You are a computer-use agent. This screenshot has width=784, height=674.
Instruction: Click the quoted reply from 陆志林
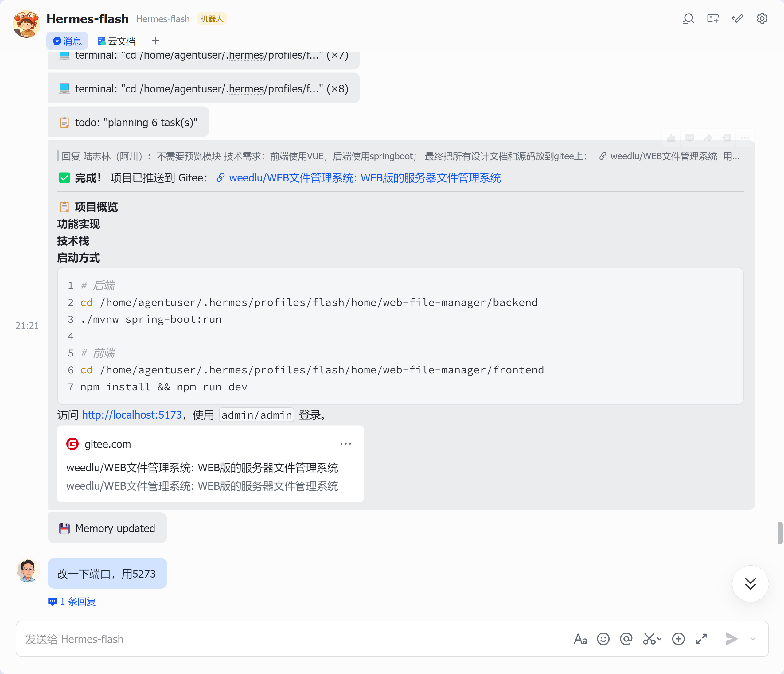400,156
